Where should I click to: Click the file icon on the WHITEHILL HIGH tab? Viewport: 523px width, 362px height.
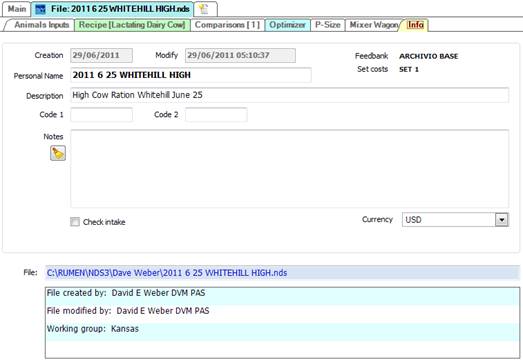40,9
